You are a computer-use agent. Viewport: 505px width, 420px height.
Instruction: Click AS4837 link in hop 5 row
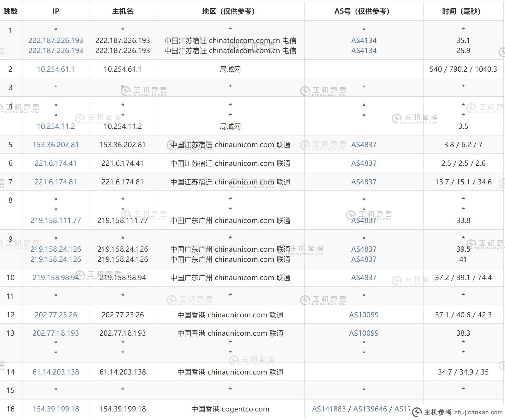364,145
